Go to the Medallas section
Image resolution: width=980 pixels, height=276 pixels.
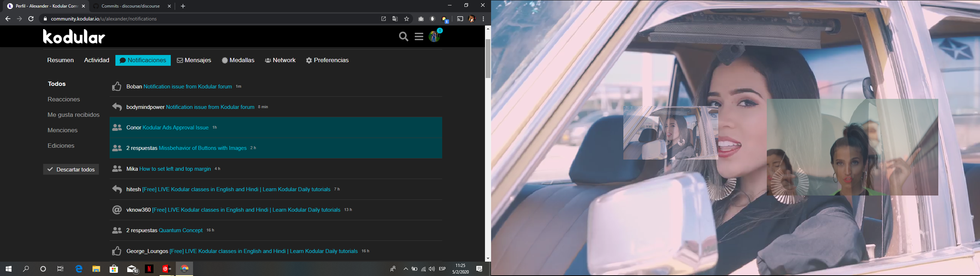tap(238, 60)
